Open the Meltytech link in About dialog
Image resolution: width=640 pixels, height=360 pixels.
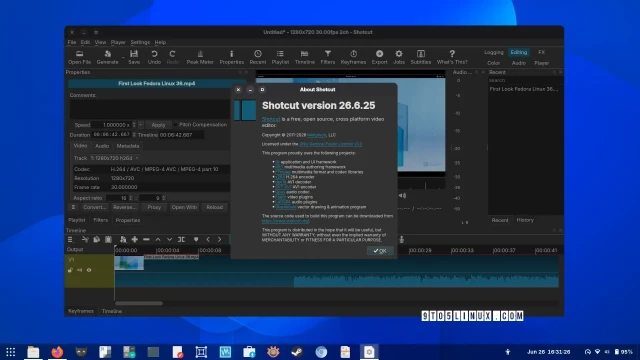click(316, 135)
